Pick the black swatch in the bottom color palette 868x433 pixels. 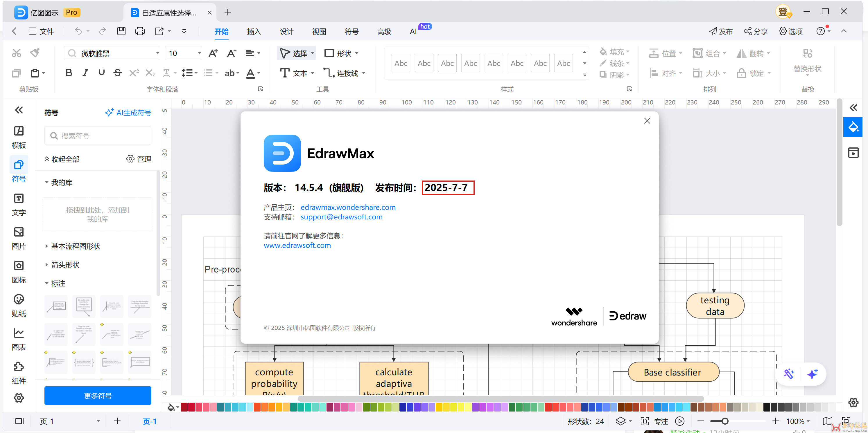click(767, 407)
